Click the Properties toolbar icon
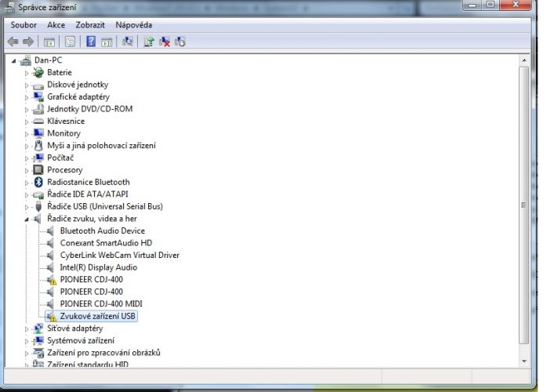554x392 pixels. click(x=70, y=42)
